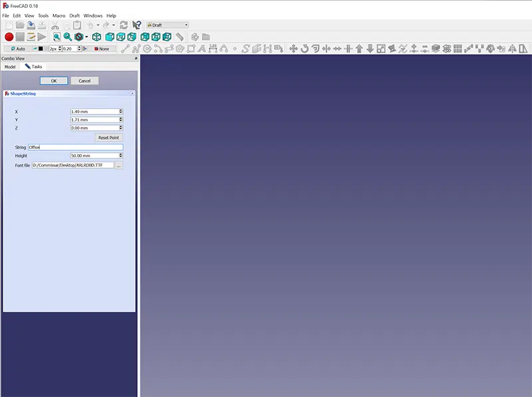This screenshot has height=397, width=532.
Task: Confirm ShapeString with OK button
Action: (54, 80)
